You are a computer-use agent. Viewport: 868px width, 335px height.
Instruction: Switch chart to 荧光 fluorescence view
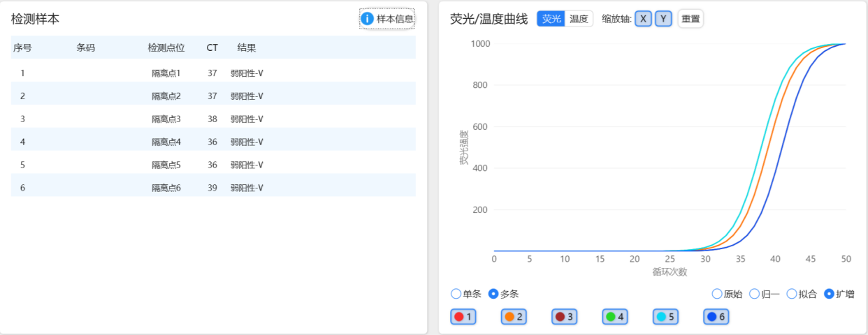point(551,19)
